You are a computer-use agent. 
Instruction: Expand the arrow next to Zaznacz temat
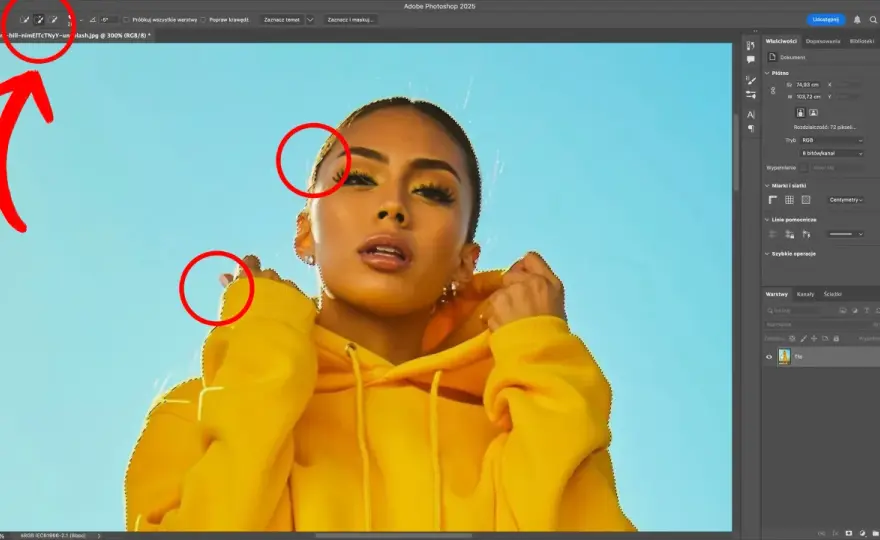pyautogui.click(x=310, y=20)
